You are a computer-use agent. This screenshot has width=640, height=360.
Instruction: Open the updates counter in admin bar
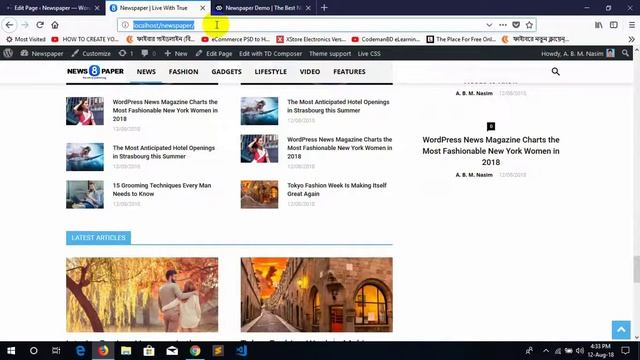point(126,53)
